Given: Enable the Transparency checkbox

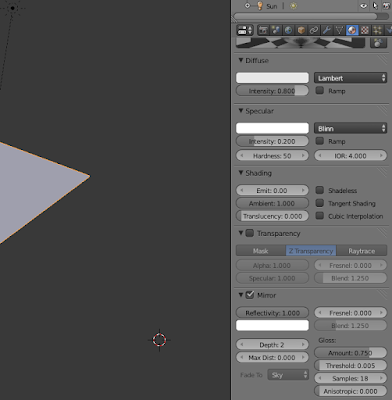Looking at the screenshot, I should point(250,233).
